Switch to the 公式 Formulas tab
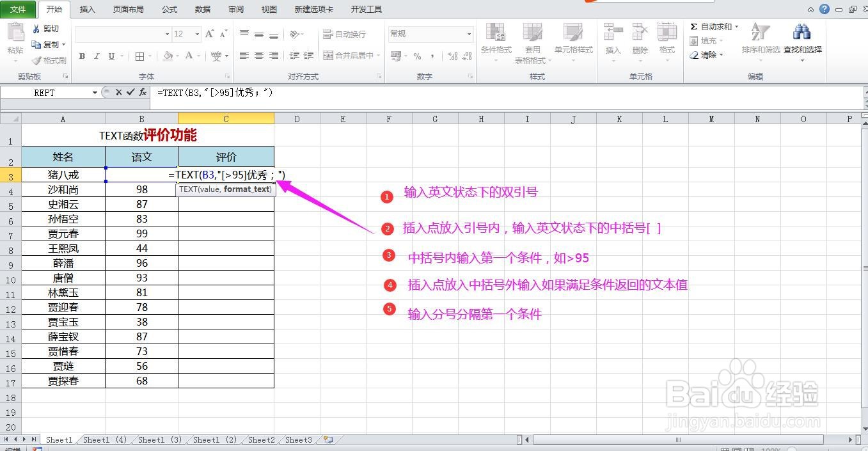Image resolution: width=868 pixels, height=451 pixels. (170, 9)
